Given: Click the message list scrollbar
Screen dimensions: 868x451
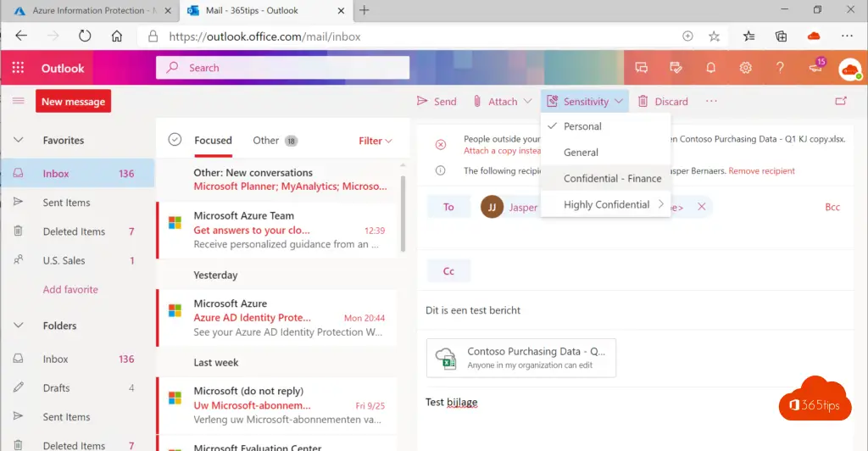Looking at the screenshot, I should (x=403, y=213).
